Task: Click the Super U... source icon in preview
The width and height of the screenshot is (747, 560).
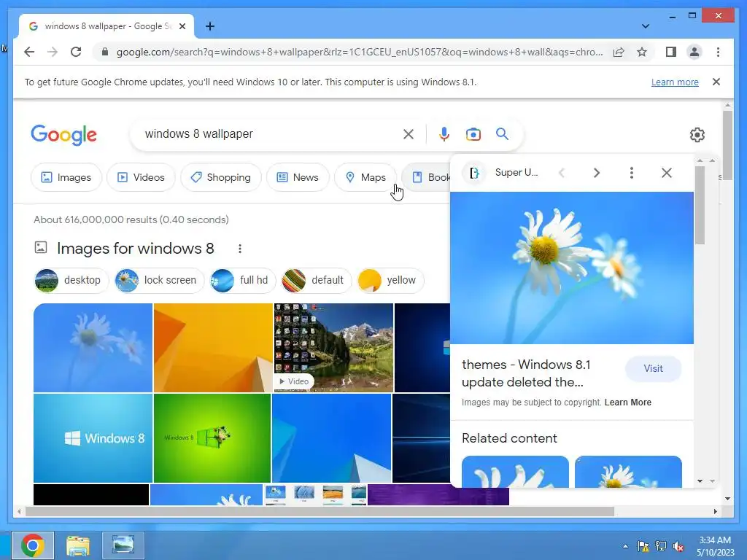Action: (474, 173)
